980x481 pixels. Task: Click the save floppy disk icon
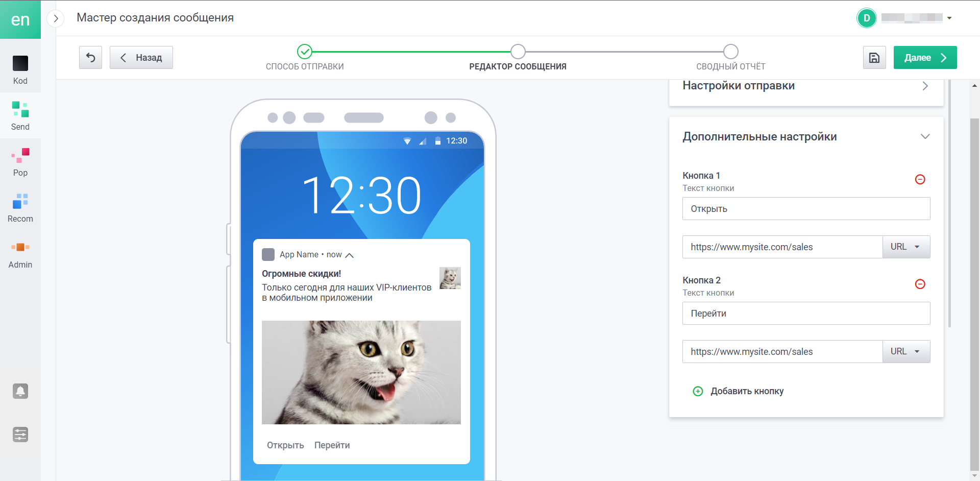pos(874,57)
